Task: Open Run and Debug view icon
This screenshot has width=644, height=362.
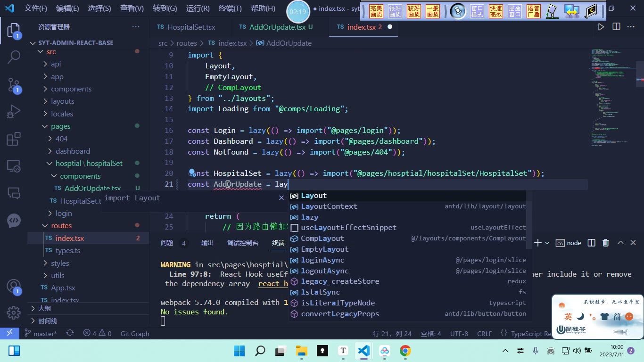Action: [14, 112]
